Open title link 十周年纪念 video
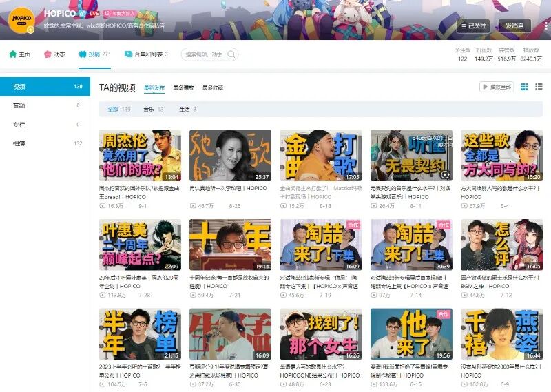Image resolution: width=551 pixels, height=392 pixels. point(229,282)
